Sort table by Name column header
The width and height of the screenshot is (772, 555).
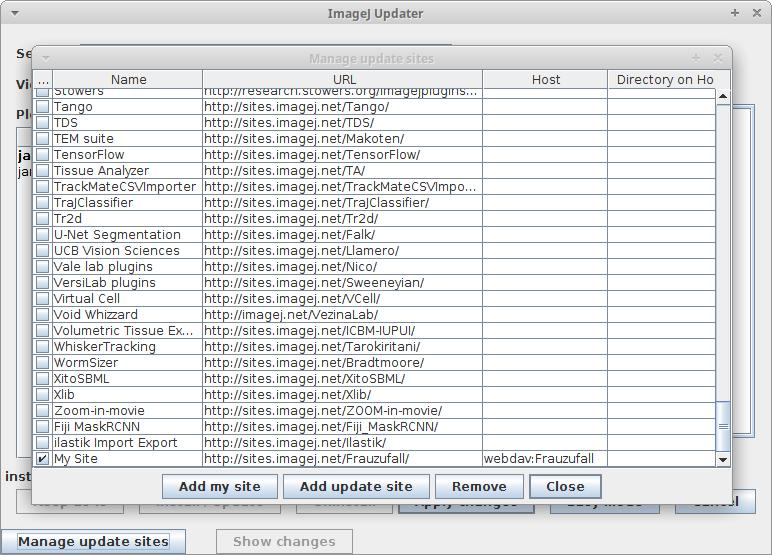pos(128,79)
